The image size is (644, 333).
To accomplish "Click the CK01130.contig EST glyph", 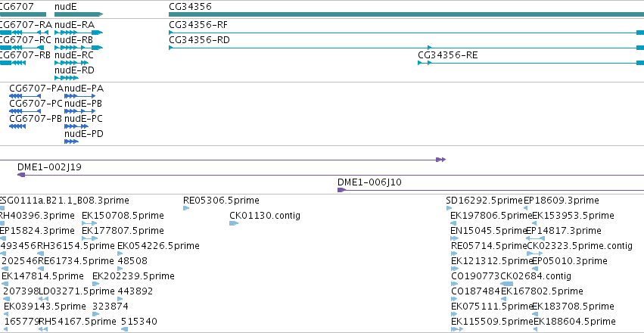I will point(234,223).
